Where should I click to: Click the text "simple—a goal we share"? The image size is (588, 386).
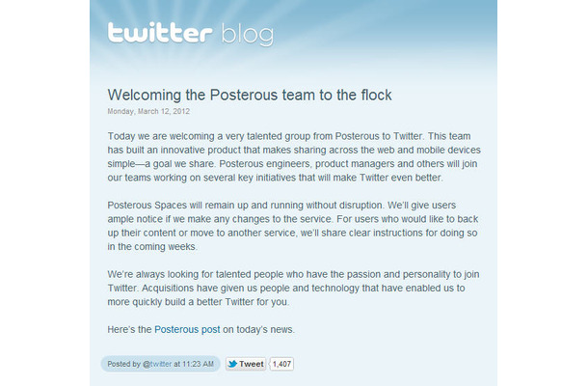pos(162,164)
